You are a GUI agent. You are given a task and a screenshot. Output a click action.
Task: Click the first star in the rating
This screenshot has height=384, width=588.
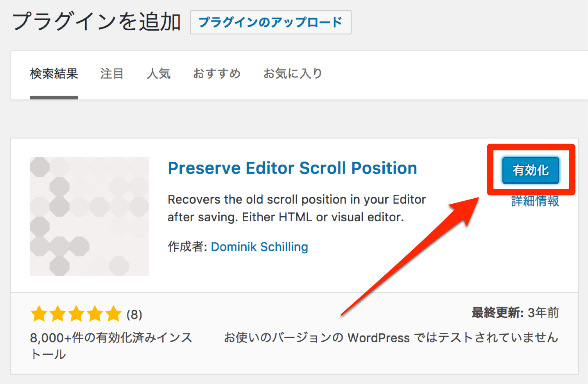click(x=39, y=314)
